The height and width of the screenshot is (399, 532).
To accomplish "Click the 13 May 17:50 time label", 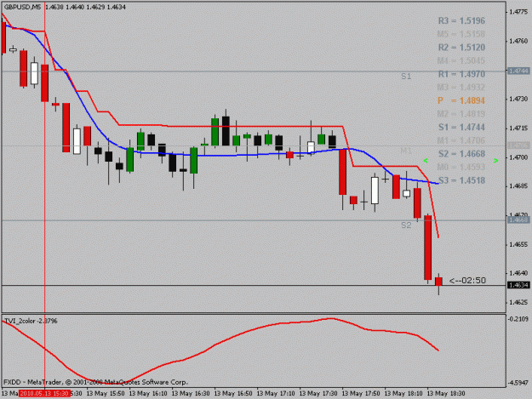I will (x=361, y=394).
